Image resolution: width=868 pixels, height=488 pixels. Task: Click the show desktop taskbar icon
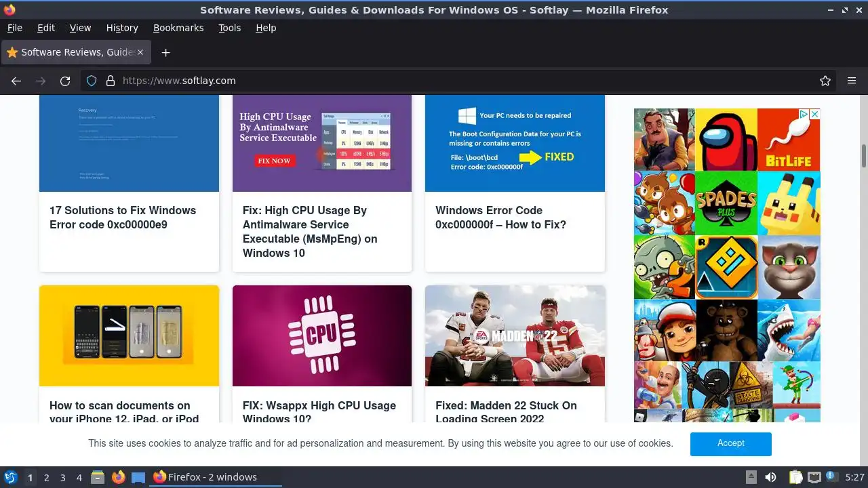tap(138, 477)
